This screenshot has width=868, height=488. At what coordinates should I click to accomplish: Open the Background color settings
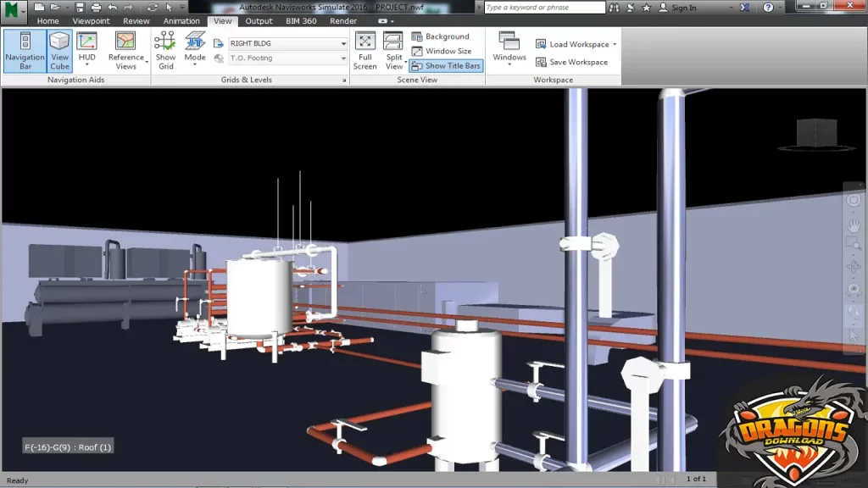click(441, 36)
